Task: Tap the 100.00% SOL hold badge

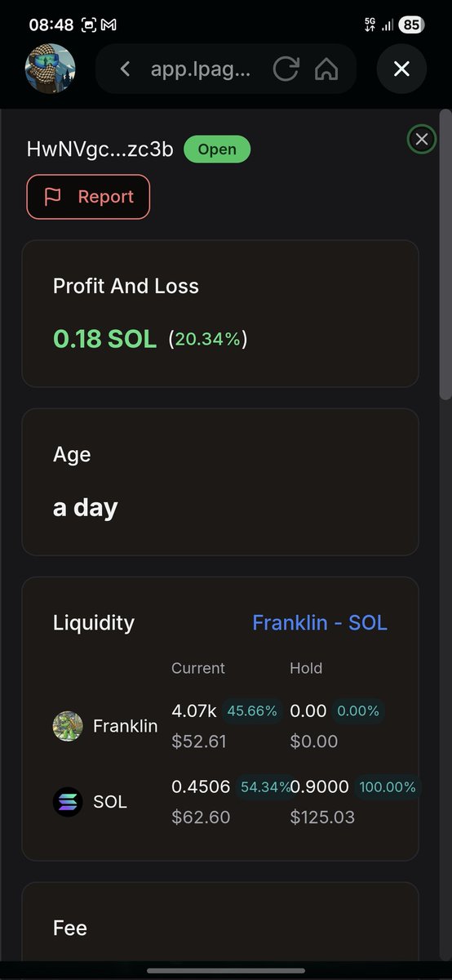Action: [x=387, y=787]
